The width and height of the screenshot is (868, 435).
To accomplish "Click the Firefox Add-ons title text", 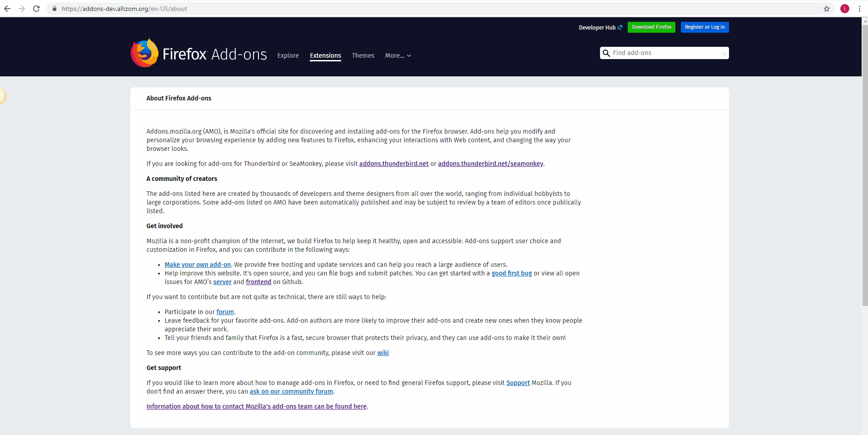I will [214, 54].
